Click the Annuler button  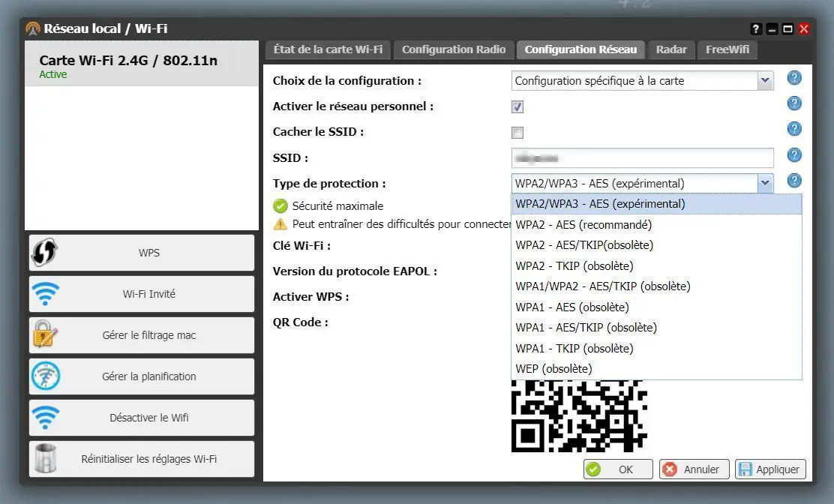click(x=694, y=469)
